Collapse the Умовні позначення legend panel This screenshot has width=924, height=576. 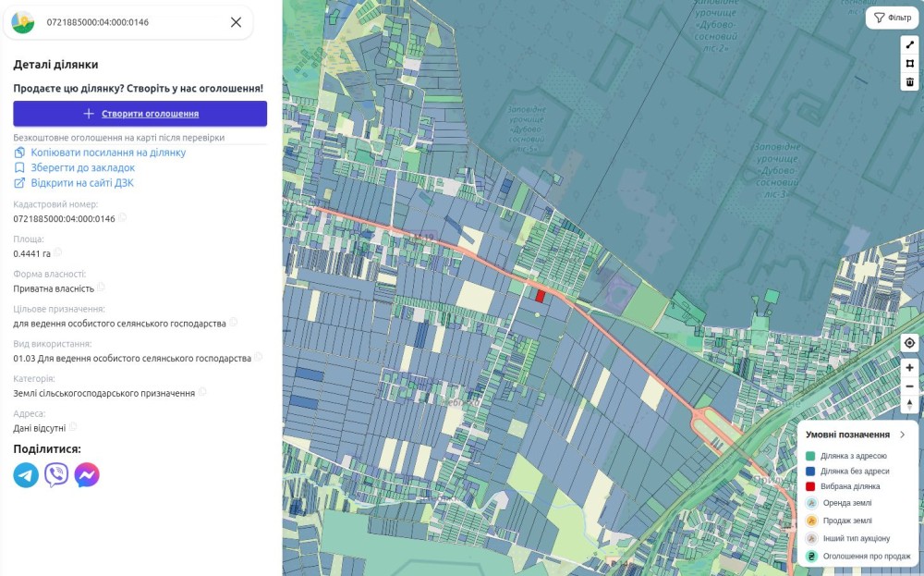(x=902, y=435)
